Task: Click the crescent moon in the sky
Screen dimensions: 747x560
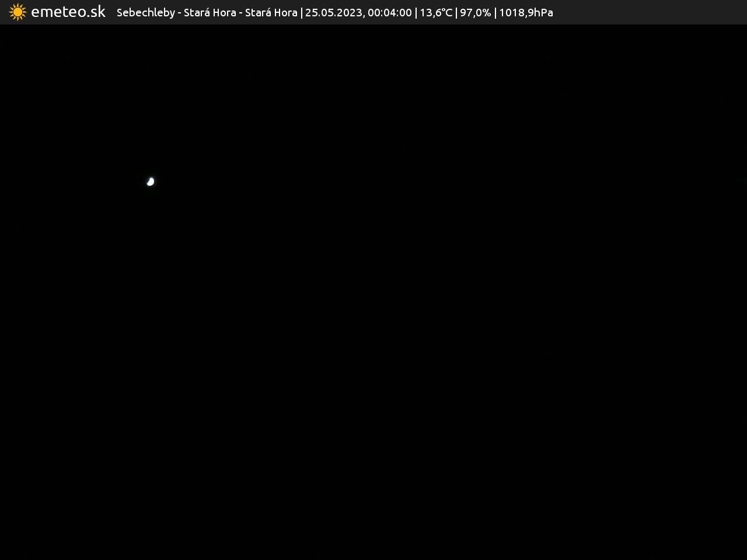Action: (x=151, y=182)
